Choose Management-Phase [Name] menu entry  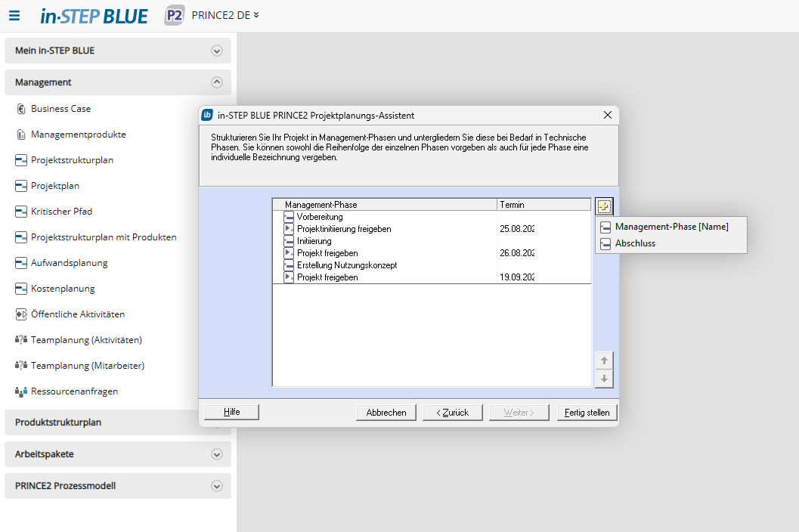coord(671,227)
